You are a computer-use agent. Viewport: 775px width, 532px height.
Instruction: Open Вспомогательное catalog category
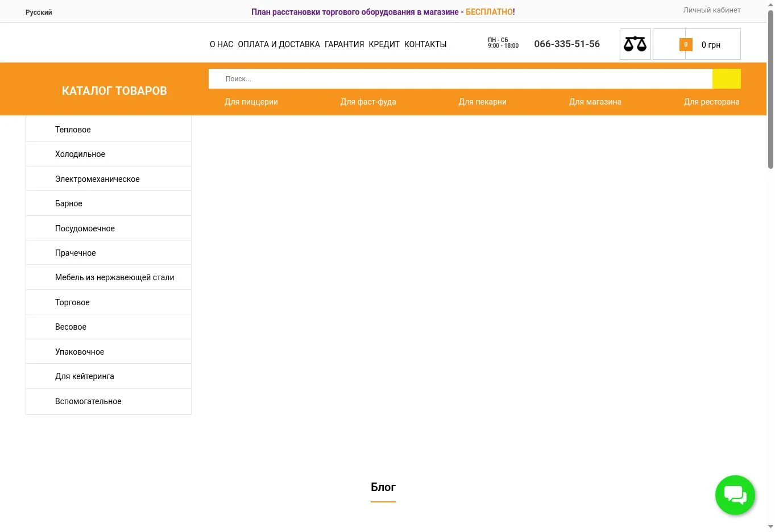(109, 401)
